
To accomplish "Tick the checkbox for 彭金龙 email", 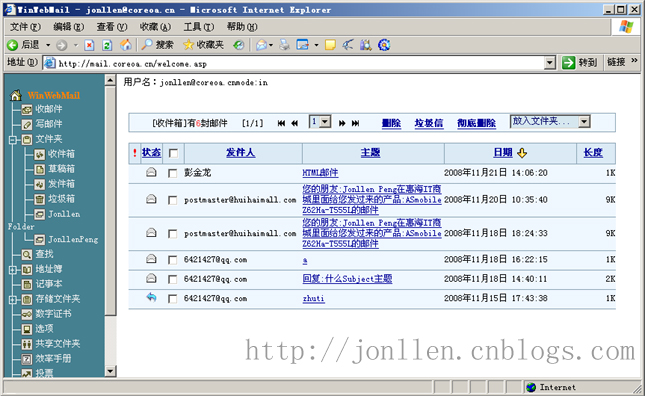I will pyautogui.click(x=173, y=174).
